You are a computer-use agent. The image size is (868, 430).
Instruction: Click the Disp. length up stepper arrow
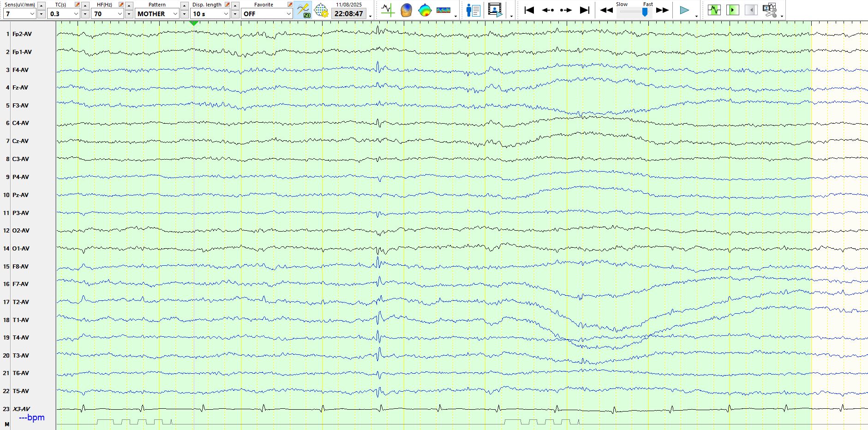point(235,5)
